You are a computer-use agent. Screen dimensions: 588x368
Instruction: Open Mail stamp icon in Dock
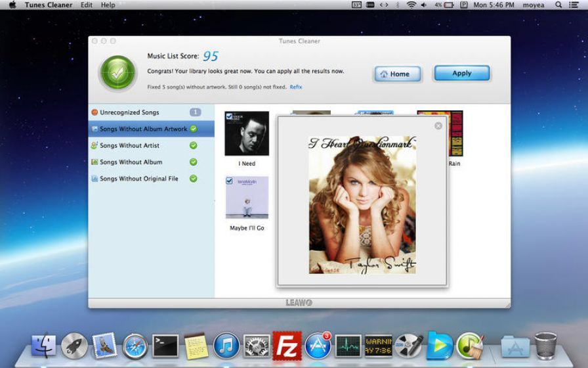click(104, 345)
